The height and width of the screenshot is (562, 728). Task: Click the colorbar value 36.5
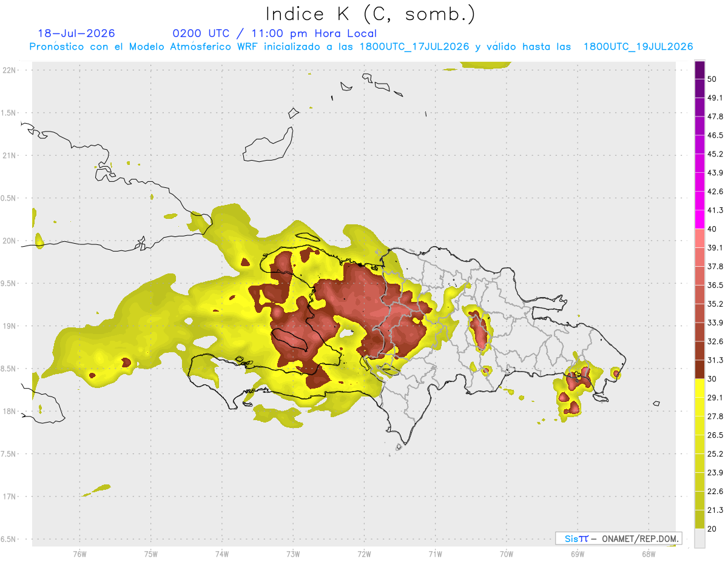click(x=715, y=285)
